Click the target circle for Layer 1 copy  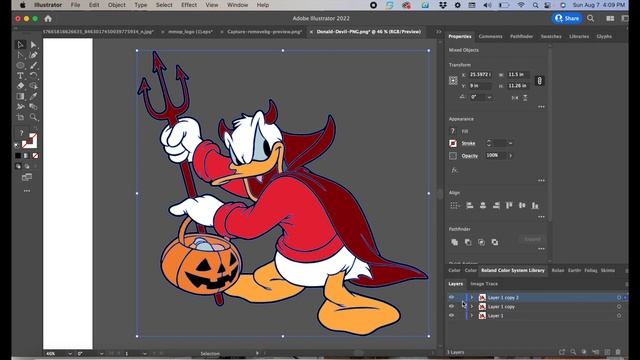point(619,307)
